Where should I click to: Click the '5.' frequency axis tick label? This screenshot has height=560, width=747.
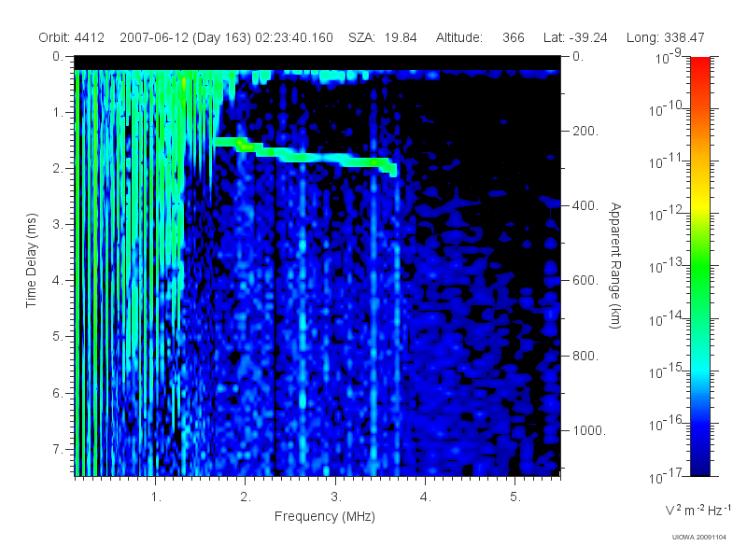tap(515, 497)
